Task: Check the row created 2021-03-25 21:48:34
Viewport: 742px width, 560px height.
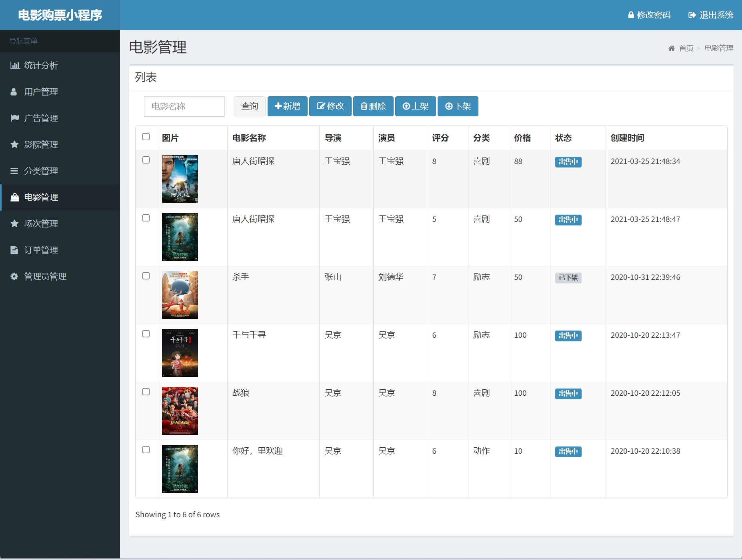Action: pos(146,160)
